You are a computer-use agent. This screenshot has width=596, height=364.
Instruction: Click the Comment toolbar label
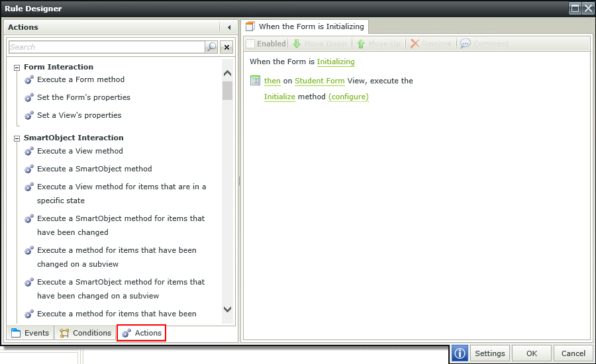point(491,44)
